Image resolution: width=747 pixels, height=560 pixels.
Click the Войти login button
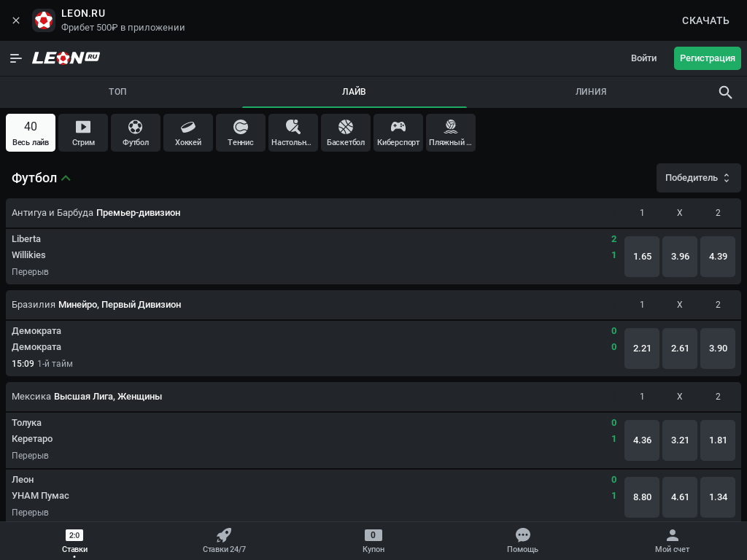tap(643, 58)
